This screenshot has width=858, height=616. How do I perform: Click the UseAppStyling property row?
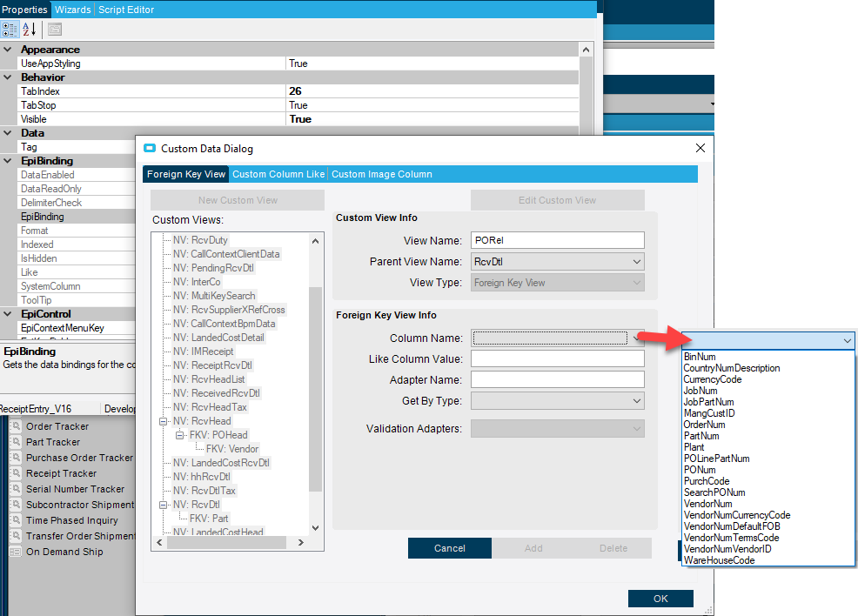[x=298, y=64]
